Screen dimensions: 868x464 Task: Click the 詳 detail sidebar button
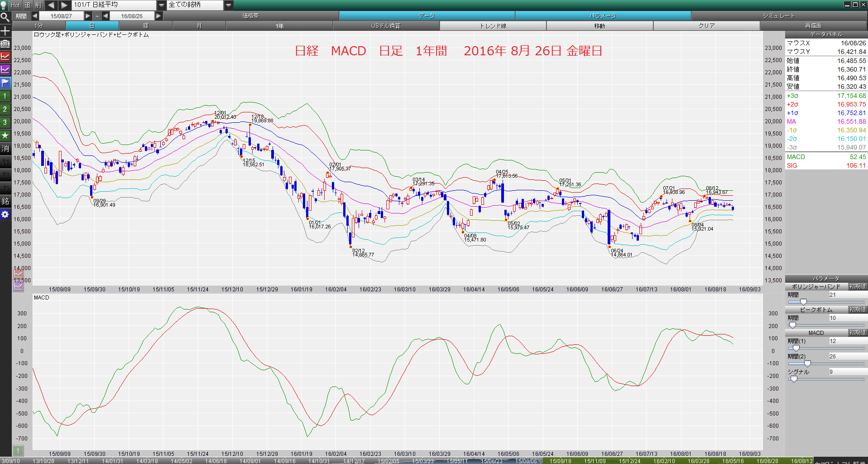[5, 162]
